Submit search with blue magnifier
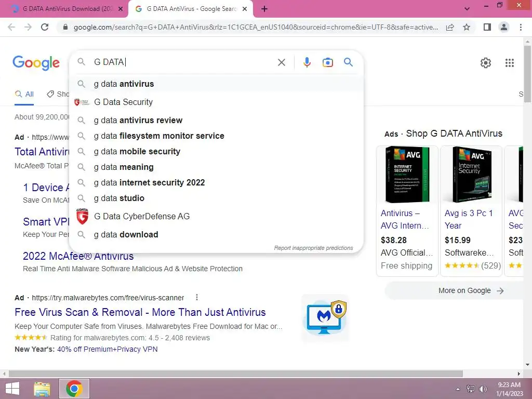Image resolution: width=532 pixels, height=399 pixels. tap(348, 62)
